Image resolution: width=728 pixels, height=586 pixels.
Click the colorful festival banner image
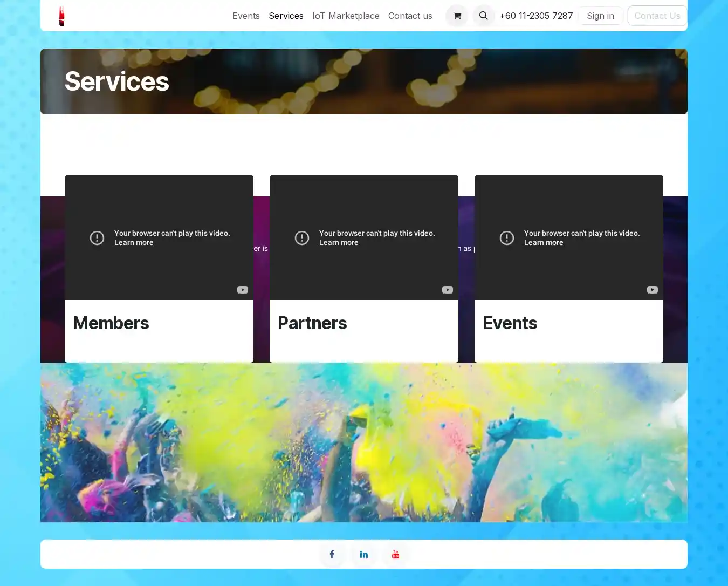pyautogui.click(x=364, y=442)
